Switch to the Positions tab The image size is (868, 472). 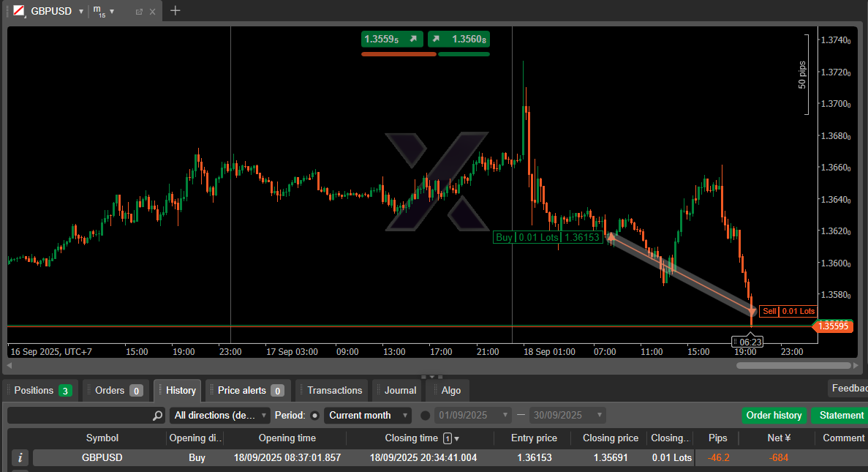click(42, 390)
